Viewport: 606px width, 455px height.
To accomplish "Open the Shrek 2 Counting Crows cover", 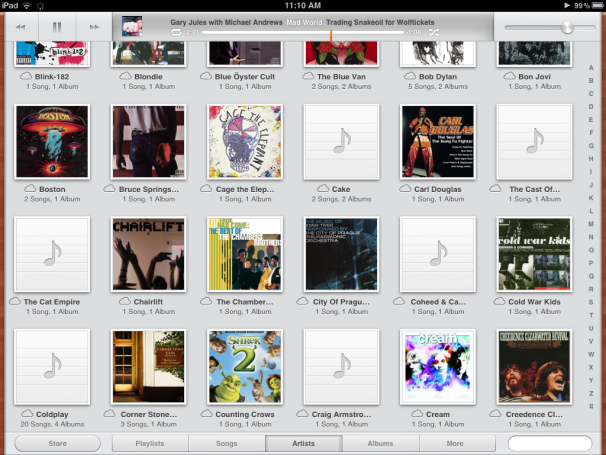I will coord(245,366).
